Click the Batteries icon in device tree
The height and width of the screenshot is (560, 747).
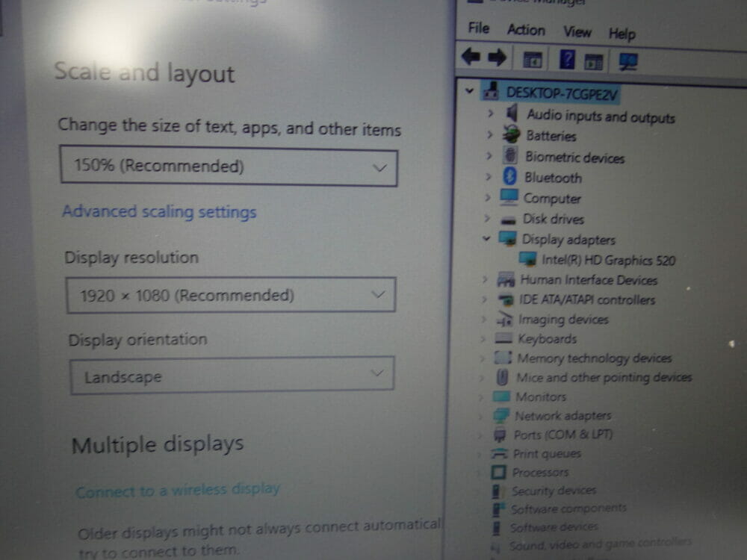coord(511,134)
